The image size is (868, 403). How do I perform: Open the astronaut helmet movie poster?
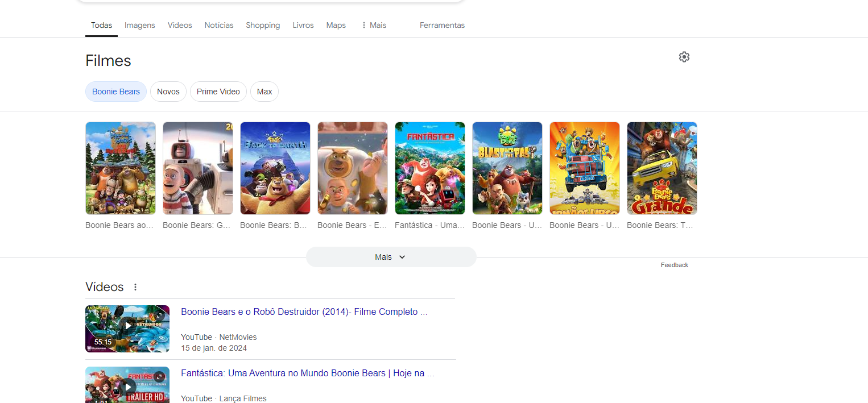pos(198,168)
